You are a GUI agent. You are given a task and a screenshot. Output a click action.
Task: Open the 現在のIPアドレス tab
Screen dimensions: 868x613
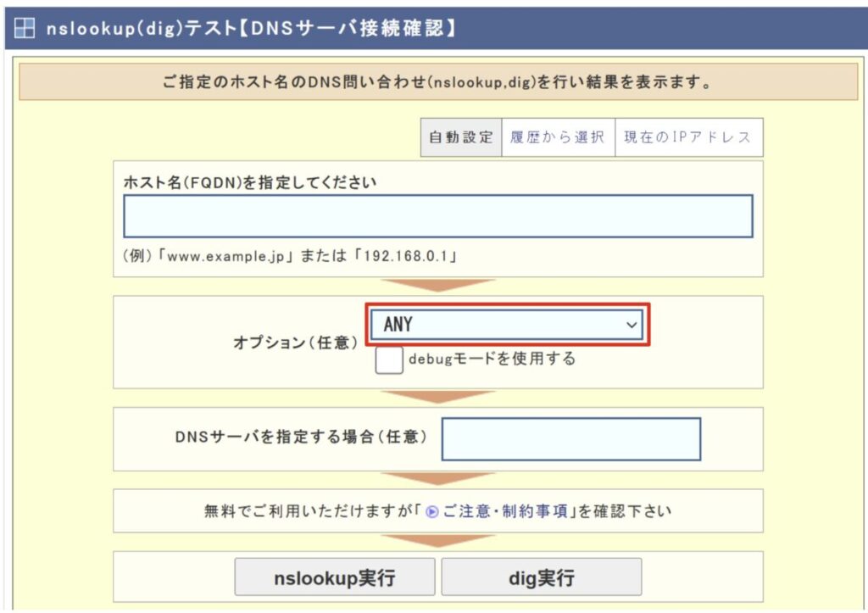[687, 137]
